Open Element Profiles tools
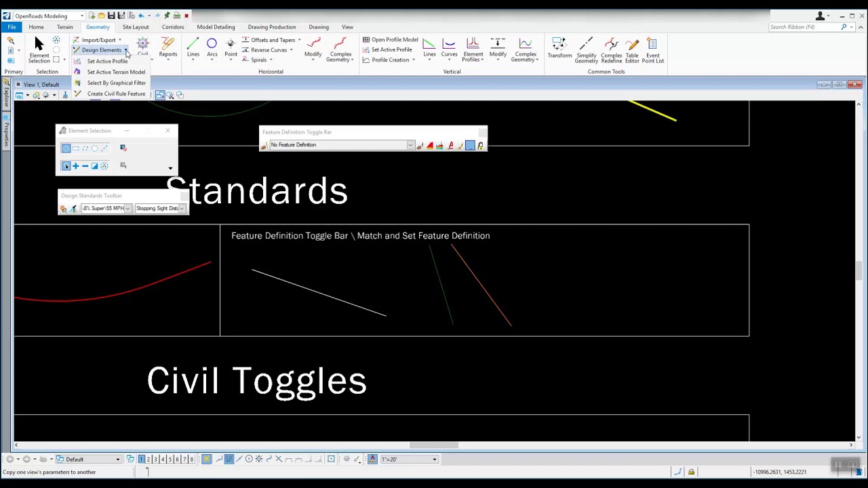The image size is (868, 488). click(473, 50)
